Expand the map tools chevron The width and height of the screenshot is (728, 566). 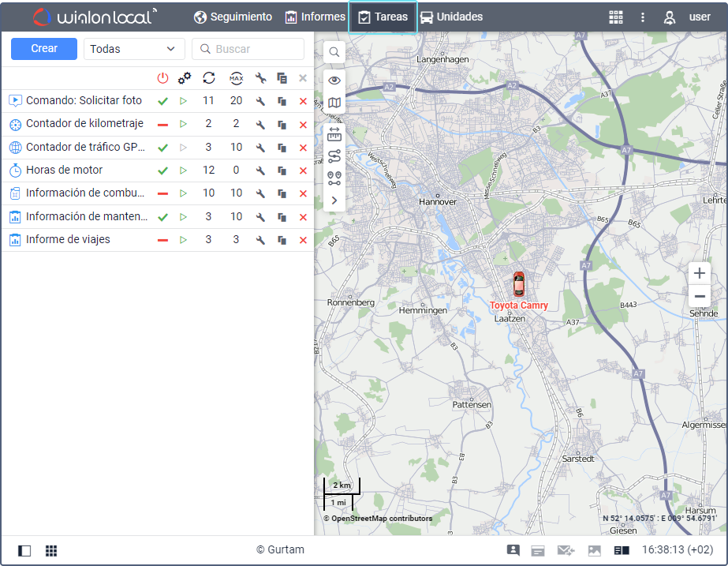[334, 201]
